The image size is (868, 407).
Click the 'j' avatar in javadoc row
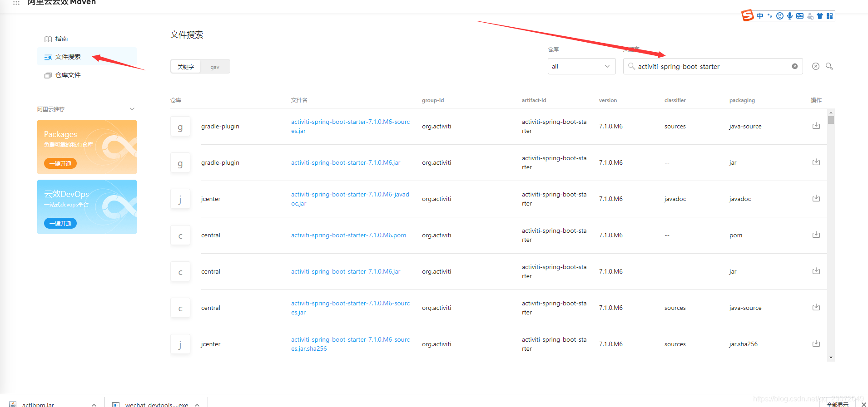[x=180, y=199]
